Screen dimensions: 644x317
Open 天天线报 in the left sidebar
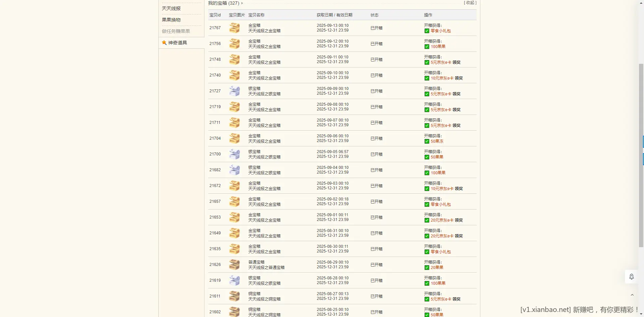(171, 8)
